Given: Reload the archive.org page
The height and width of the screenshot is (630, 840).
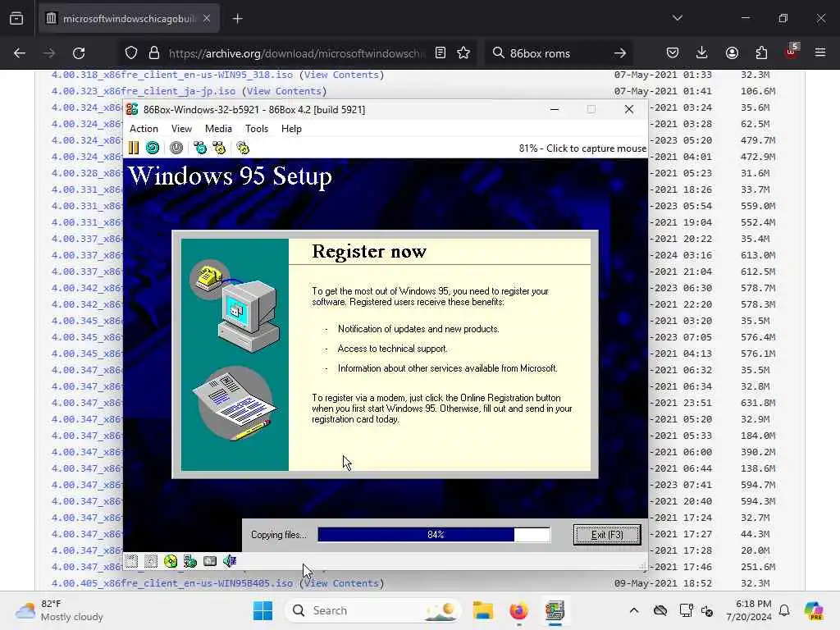Looking at the screenshot, I should (x=79, y=53).
